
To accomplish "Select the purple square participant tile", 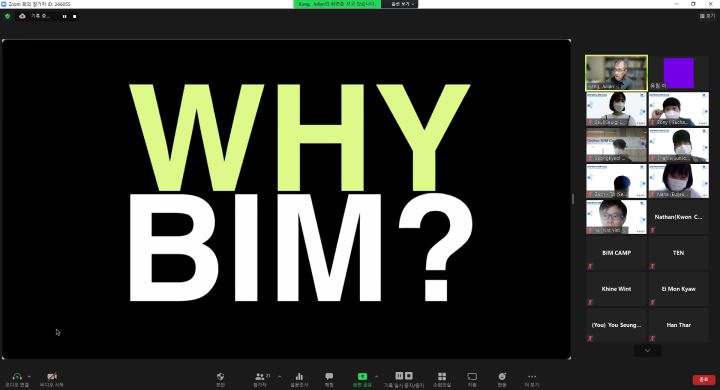I will tap(679, 73).
